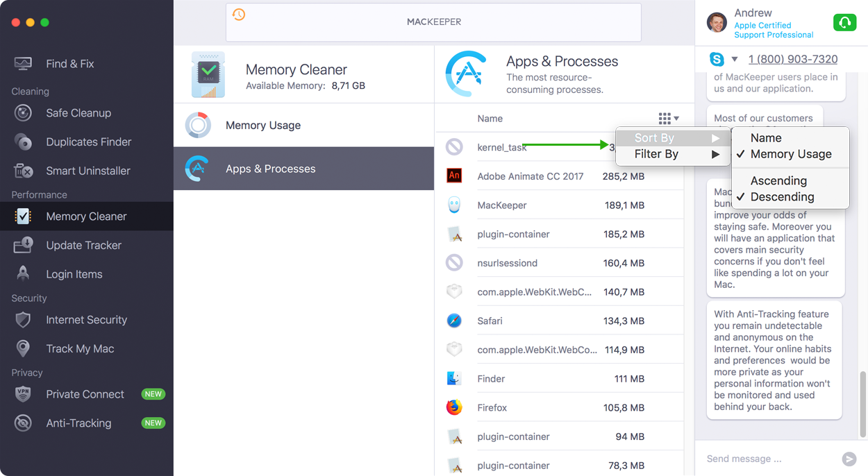Expand the Skype contact method dropdown arrow

click(735, 60)
